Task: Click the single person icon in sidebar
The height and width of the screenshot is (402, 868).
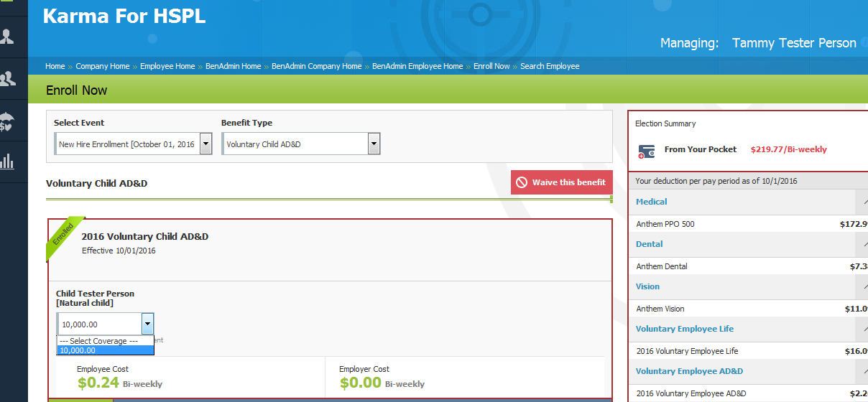Action: (9, 36)
